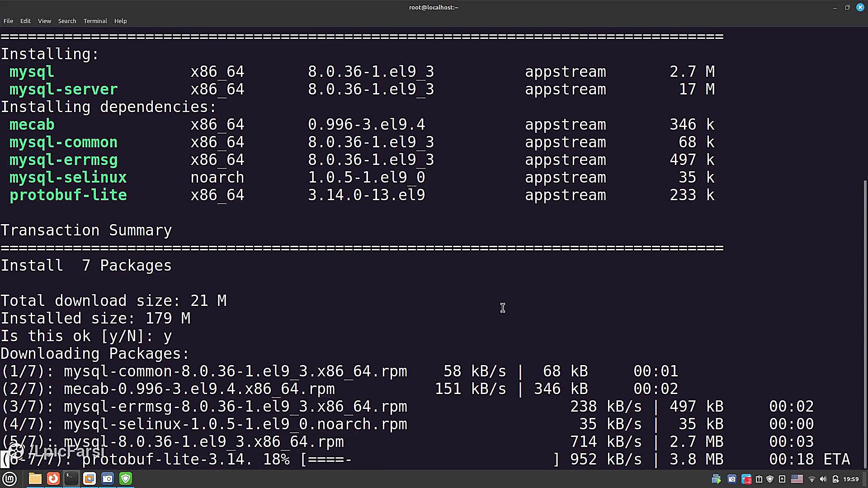Open the Help menu
Viewport: 868px width, 488px height.
click(120, 21)
